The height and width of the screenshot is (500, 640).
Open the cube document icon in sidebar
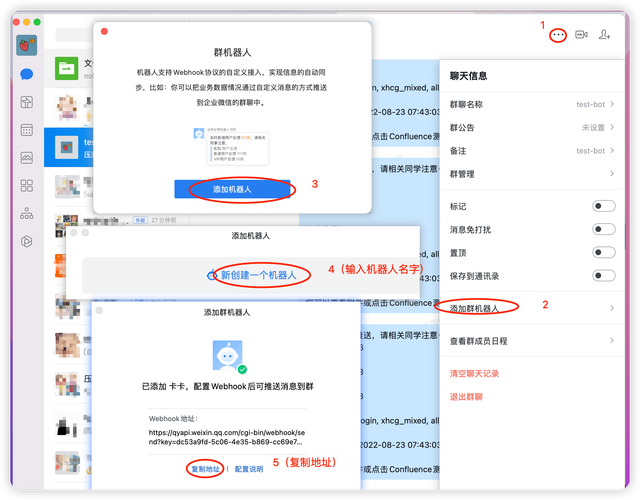coord(27,102)
